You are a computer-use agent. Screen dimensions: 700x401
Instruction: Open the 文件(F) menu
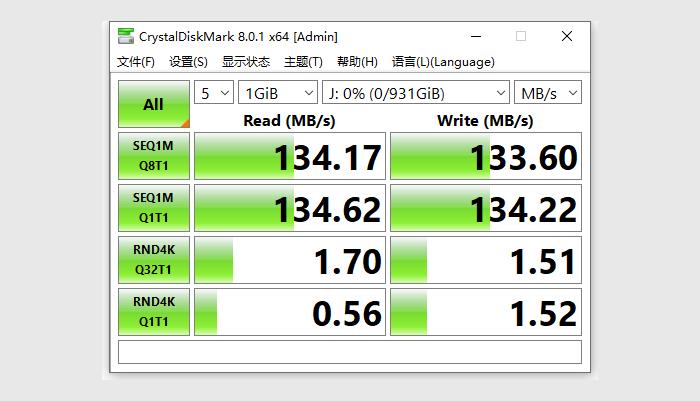[x=136, y=62]
